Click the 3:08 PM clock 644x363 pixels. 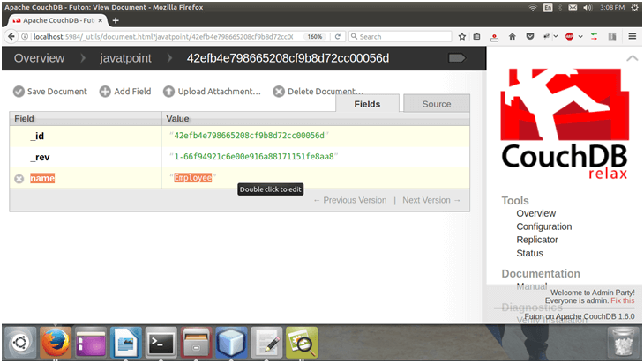(612, 7)
